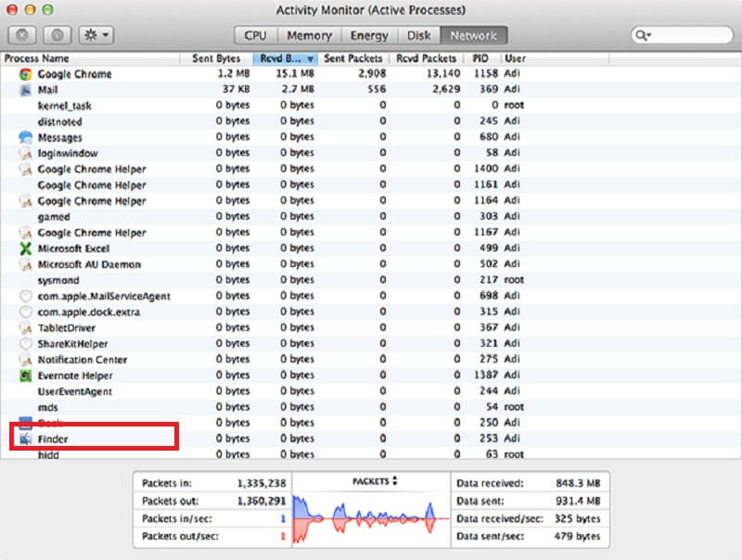Click the loginwindow process icon
The width and height of the screenshot is (742, 560).
pyautogui.click(x=26, y=153)
